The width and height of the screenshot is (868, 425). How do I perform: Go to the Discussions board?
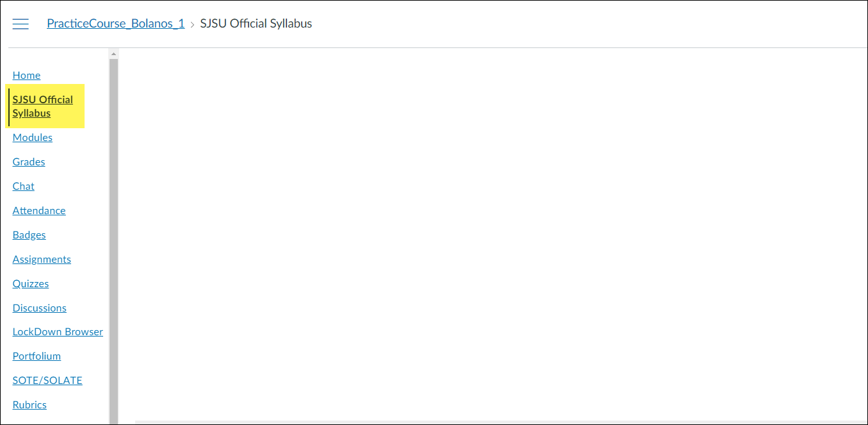pos(39,308)
